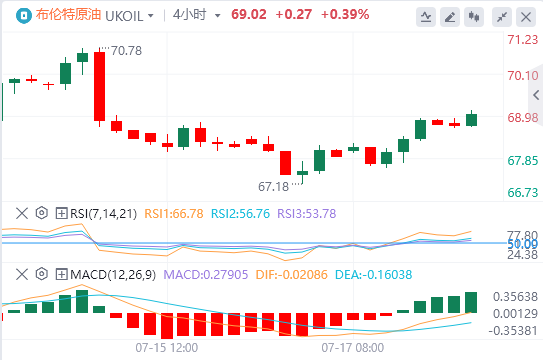Remove the MACD indicator panel

[22, 274]
